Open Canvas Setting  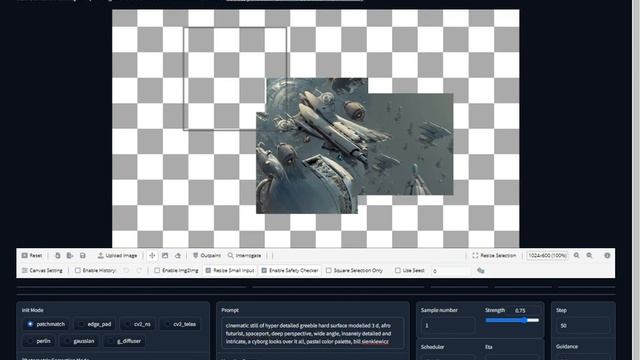coord(42,270)
